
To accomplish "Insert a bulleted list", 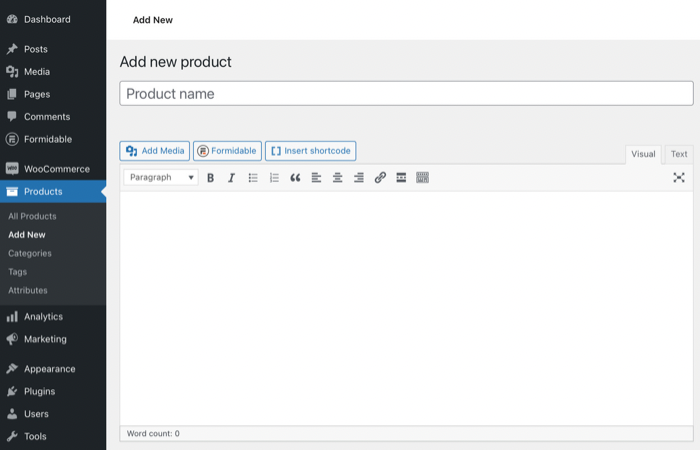I will [253, 178].
